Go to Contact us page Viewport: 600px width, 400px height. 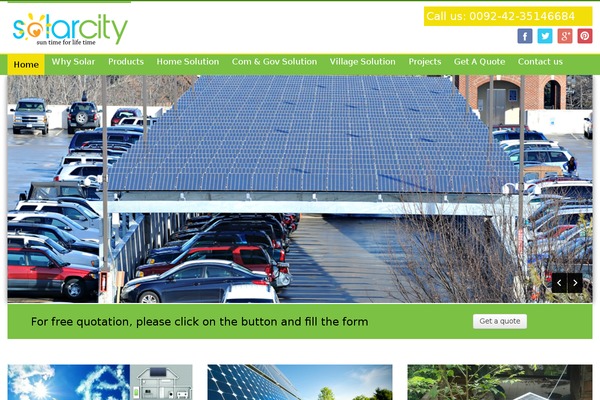coord(540,62)
